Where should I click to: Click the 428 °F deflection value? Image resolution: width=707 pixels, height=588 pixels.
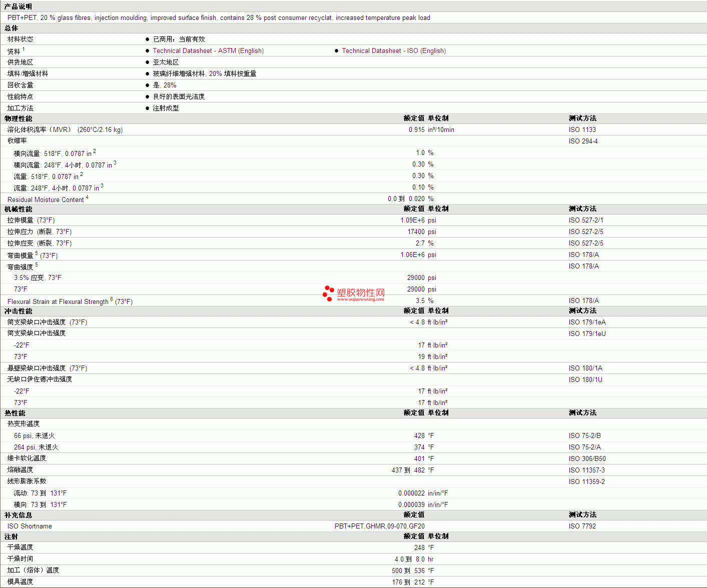(424, 435)
